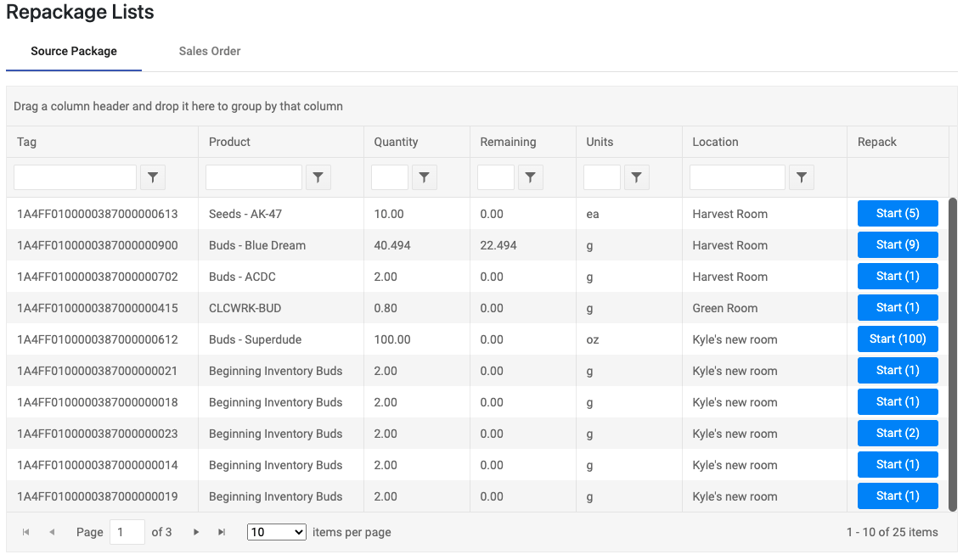963x560 pixels.
Task: Click the group-by column drop area
Action: click(481, 106)
